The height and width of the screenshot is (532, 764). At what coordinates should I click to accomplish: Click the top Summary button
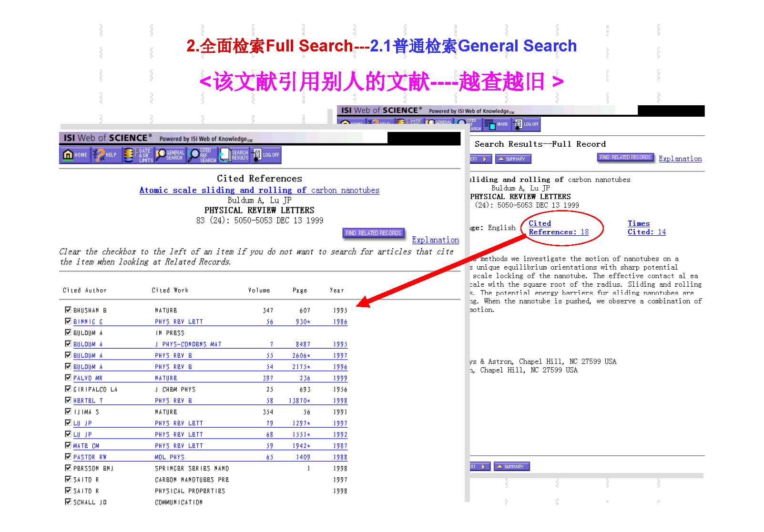(512, 159)
